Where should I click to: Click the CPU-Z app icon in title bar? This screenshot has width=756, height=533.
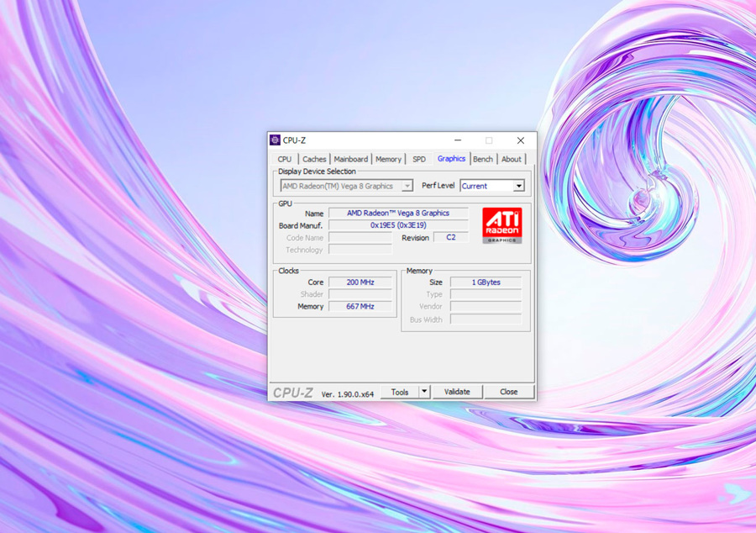tap(275, 140)
